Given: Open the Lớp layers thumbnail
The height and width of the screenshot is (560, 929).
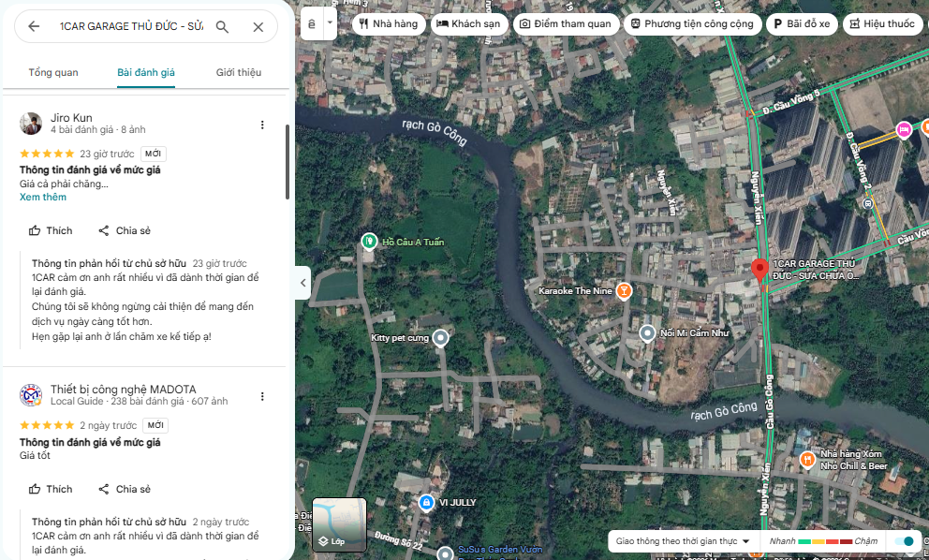Looking at the screenshot, I should pos(340,524).
